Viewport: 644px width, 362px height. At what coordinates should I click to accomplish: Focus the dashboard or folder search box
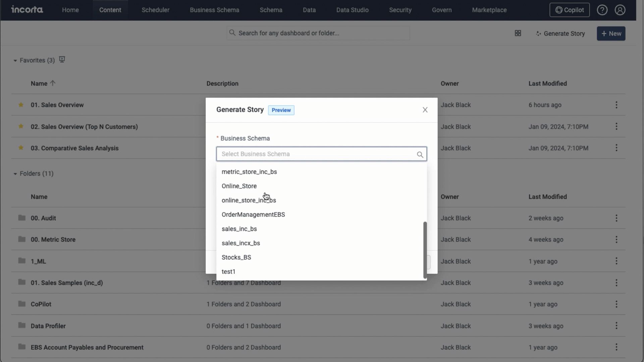(318, 33)
